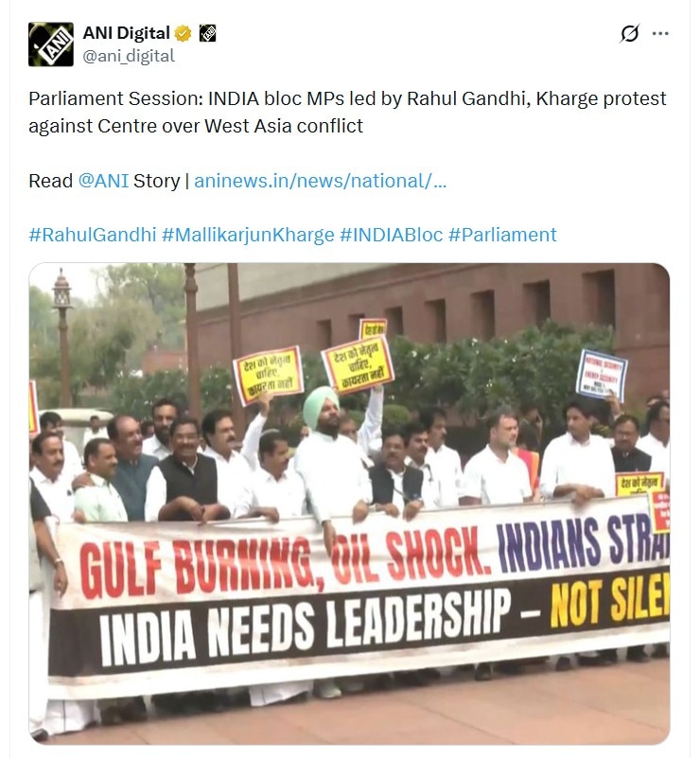700x758 pixels.
Task: Open the protest photo thumbnail
Action: 349,503
